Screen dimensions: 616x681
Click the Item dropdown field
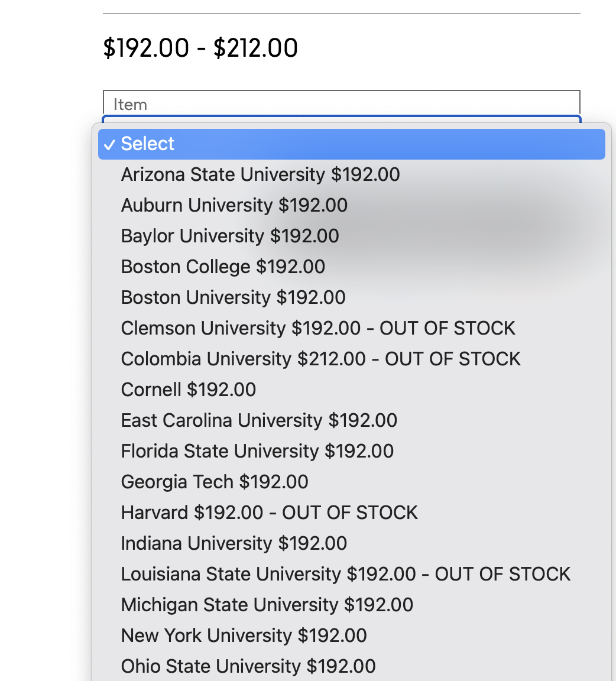(342, 105)
